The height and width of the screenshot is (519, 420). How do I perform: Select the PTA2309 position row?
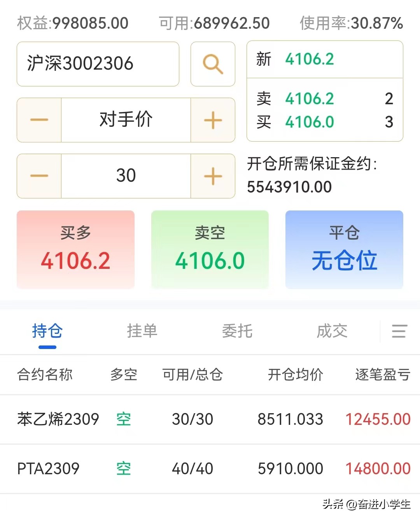[210, 469]
